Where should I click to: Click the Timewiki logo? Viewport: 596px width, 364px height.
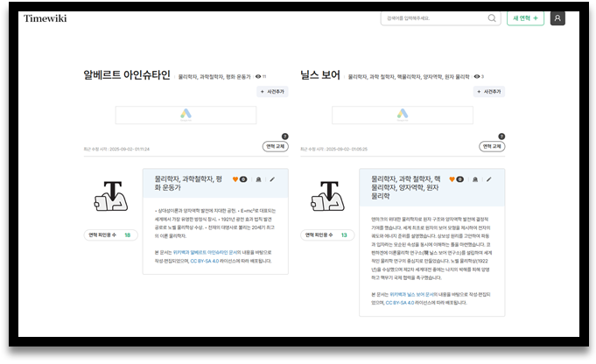point(45,18)
